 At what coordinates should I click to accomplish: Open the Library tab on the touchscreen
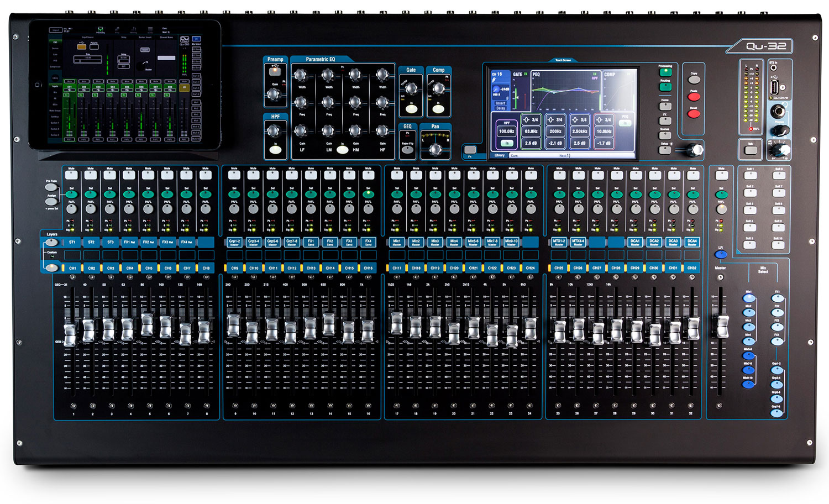(x=499, y=155)
